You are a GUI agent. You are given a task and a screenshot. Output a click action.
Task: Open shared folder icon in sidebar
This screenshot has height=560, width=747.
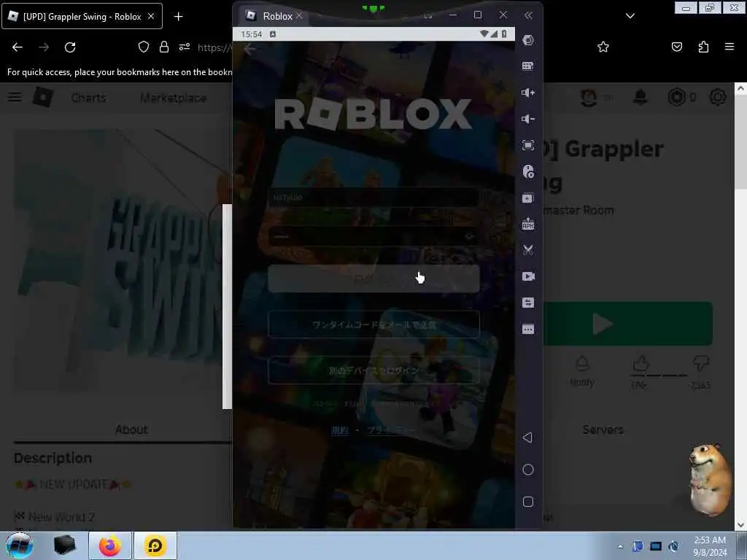coord(528,303)
